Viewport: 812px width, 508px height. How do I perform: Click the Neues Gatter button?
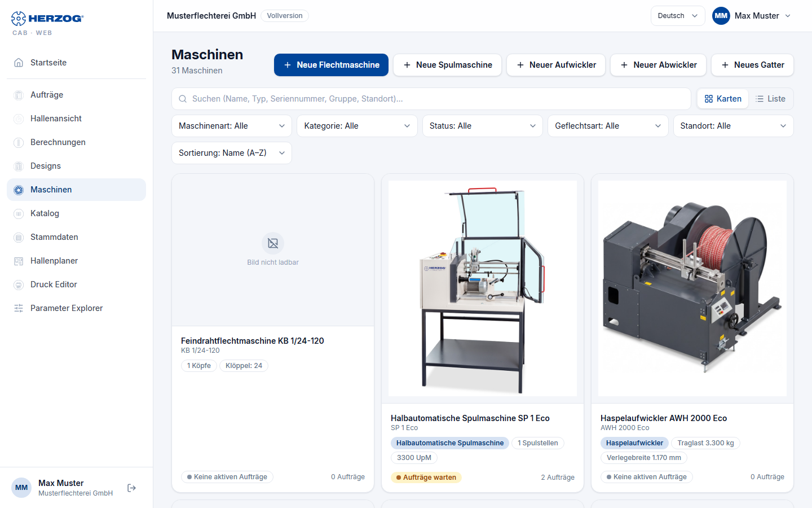752,65
